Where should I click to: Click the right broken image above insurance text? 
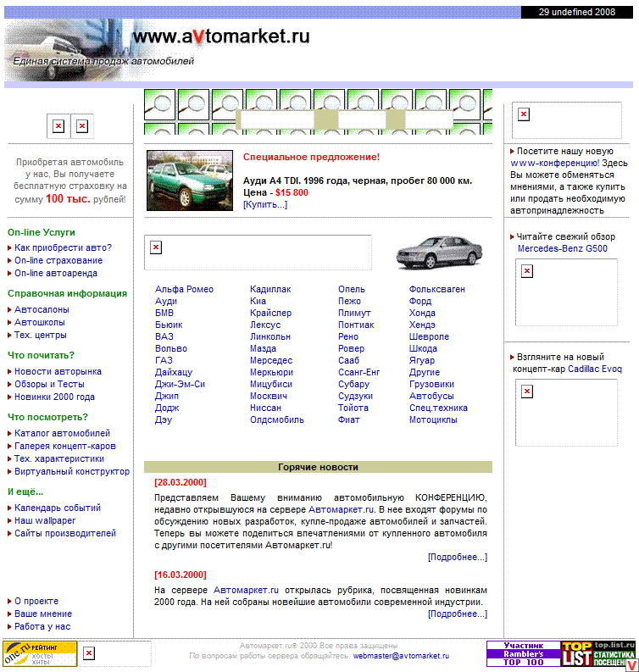82,126
